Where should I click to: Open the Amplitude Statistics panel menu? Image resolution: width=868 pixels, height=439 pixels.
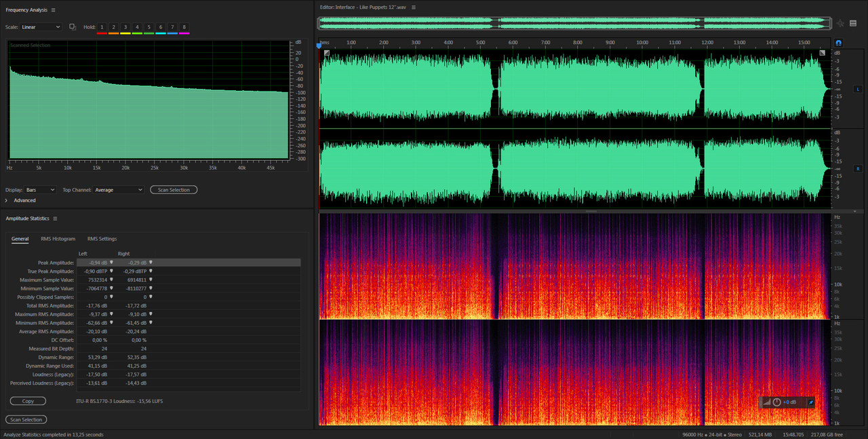pos(55,218)
